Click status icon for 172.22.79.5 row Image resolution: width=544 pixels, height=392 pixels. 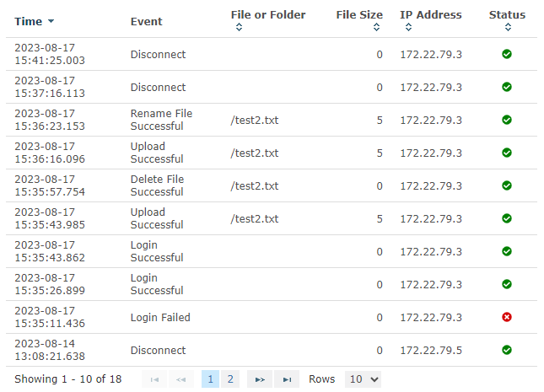[x=507, y=350]
